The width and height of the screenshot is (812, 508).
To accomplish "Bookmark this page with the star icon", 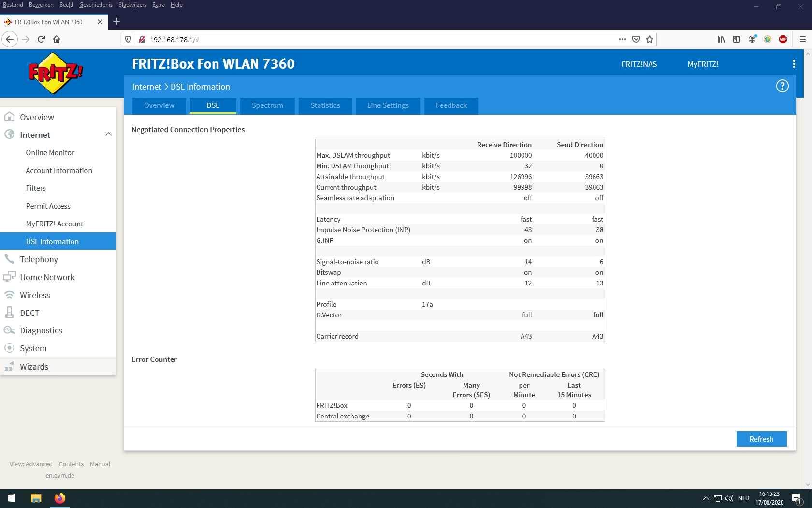I will (x=650, y=39).
